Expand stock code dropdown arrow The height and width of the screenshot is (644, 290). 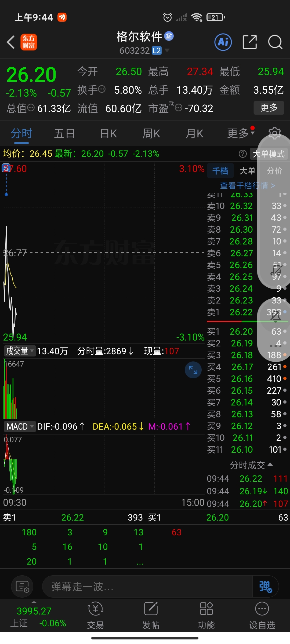point(167,50)
